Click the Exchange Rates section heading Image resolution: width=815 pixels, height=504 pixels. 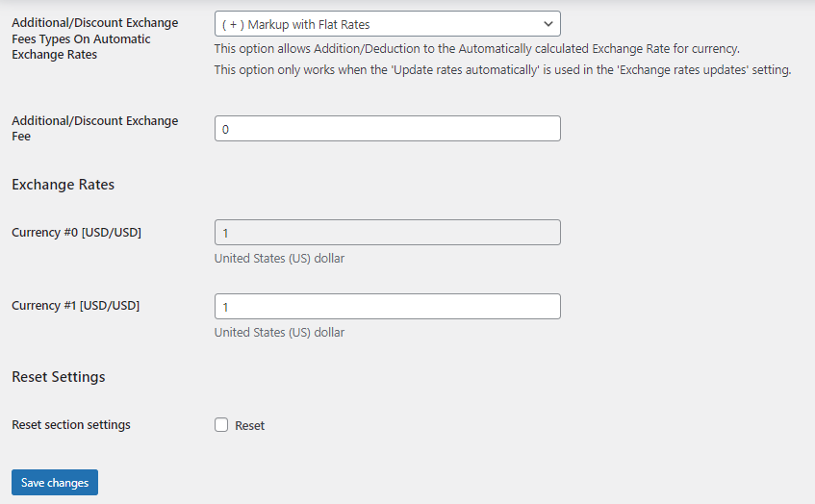[63, 185]
